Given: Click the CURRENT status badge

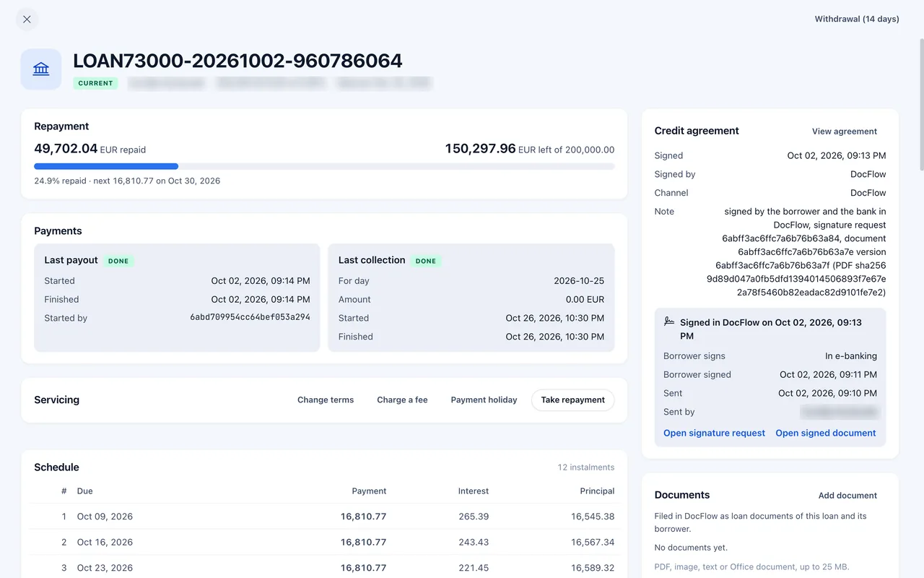Looking at the screenshot, I should click(x=96, y=83).
